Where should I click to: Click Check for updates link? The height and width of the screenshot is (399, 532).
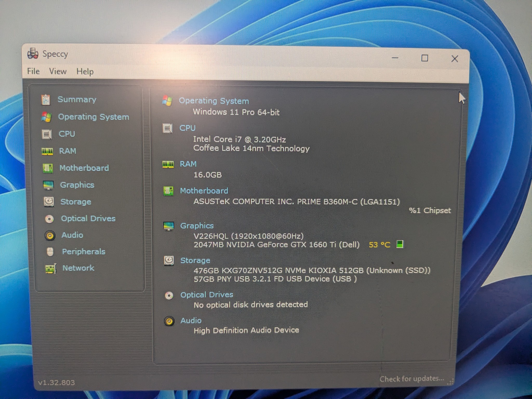412,379
